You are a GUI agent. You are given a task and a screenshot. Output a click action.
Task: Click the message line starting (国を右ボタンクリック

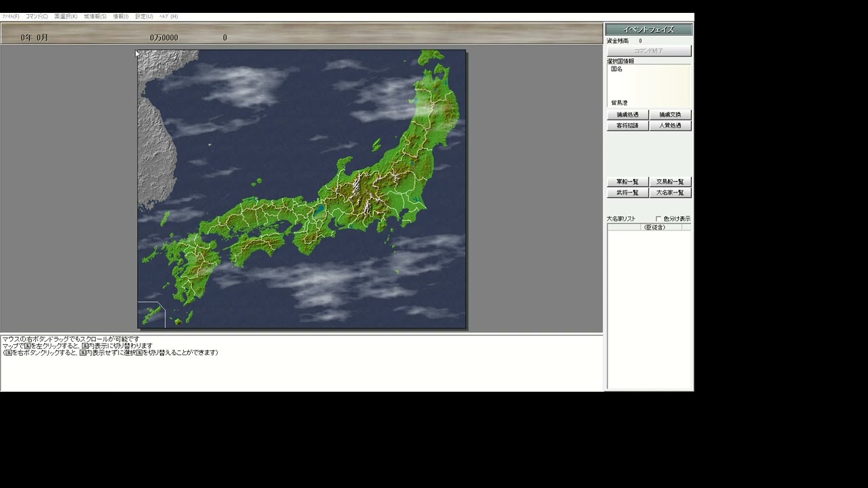111,352
